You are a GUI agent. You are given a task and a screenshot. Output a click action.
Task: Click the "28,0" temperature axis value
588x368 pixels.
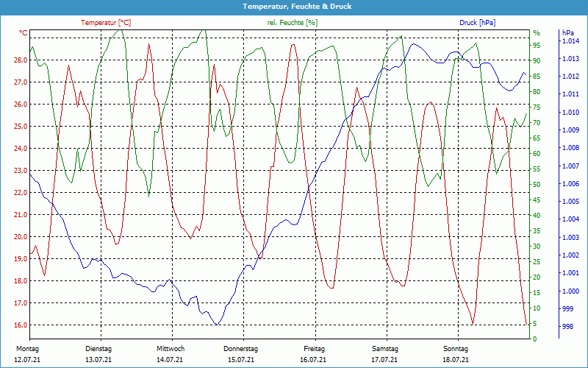21,60
